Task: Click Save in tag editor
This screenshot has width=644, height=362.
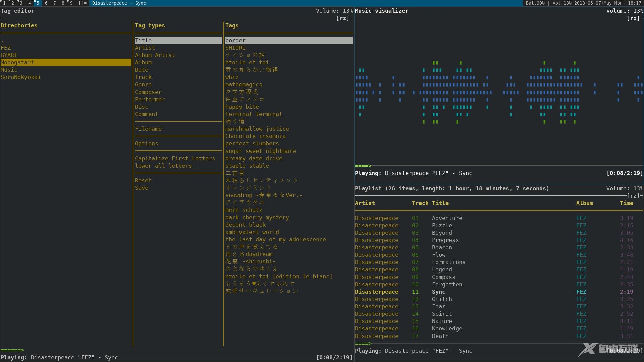Action: point(178,188)
